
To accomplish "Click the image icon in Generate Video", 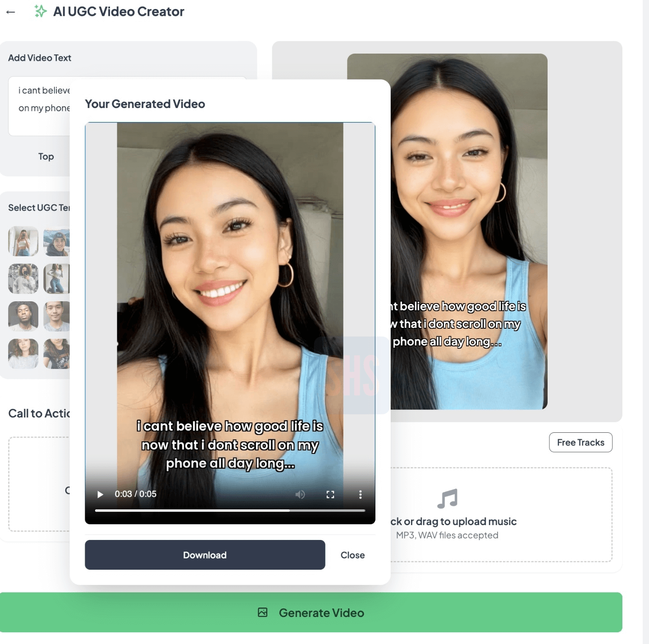I will pos(263,612).
